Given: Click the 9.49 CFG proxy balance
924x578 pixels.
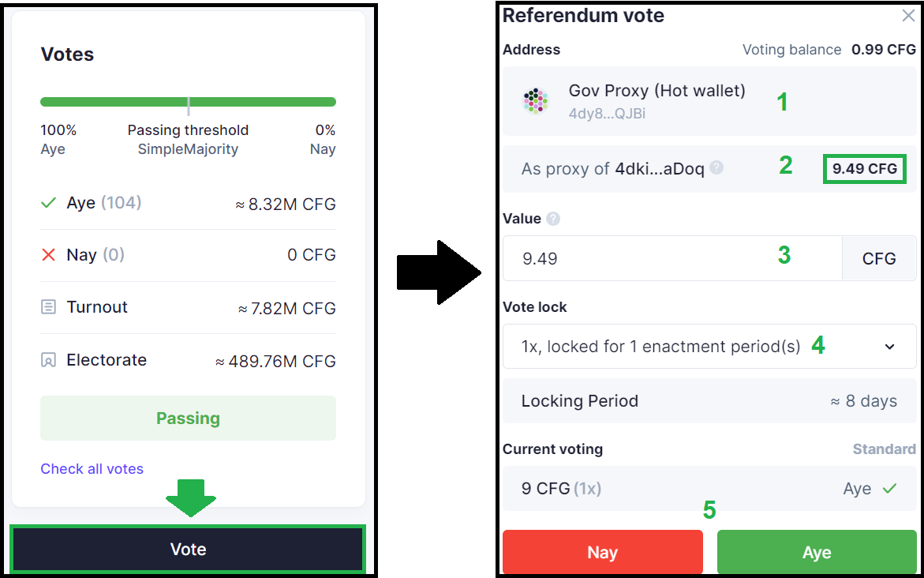Looking at the screenshot, I should pyautogui.click(x=864, y=169).
